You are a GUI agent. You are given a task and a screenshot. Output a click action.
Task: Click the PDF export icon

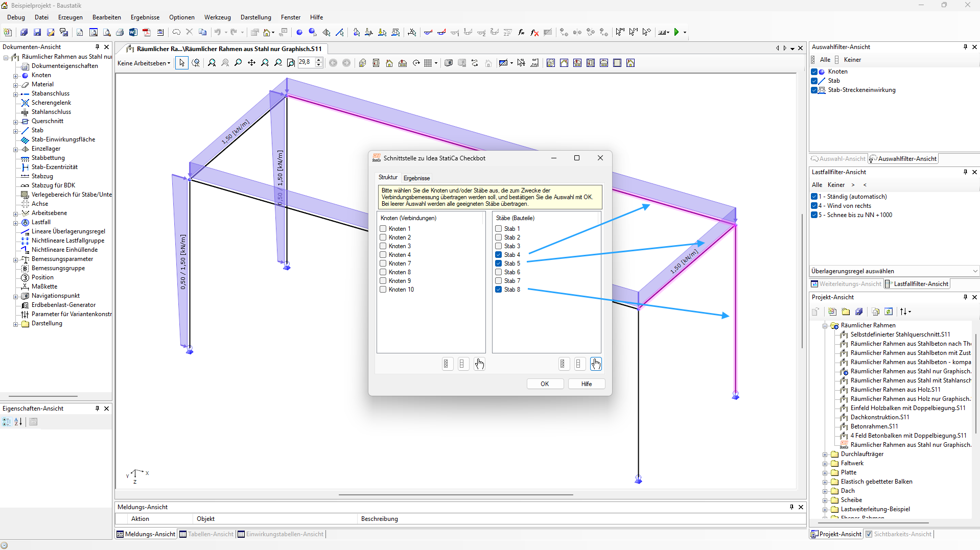[147, 32]
